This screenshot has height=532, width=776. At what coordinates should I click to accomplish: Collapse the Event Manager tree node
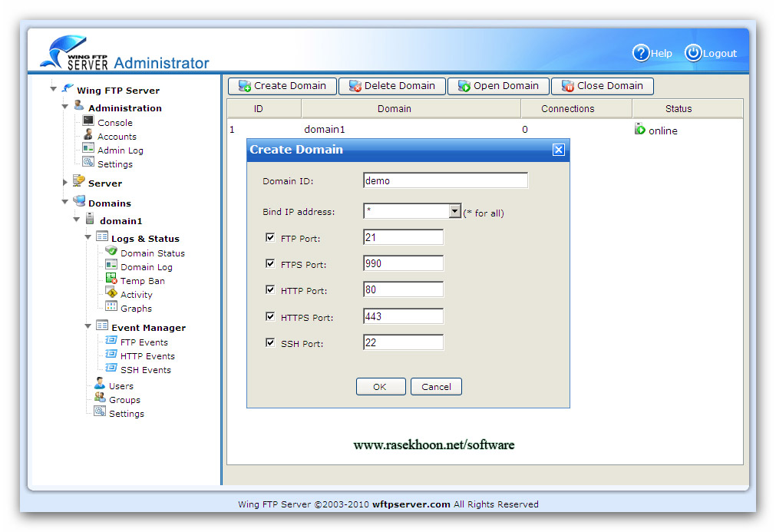88,327
